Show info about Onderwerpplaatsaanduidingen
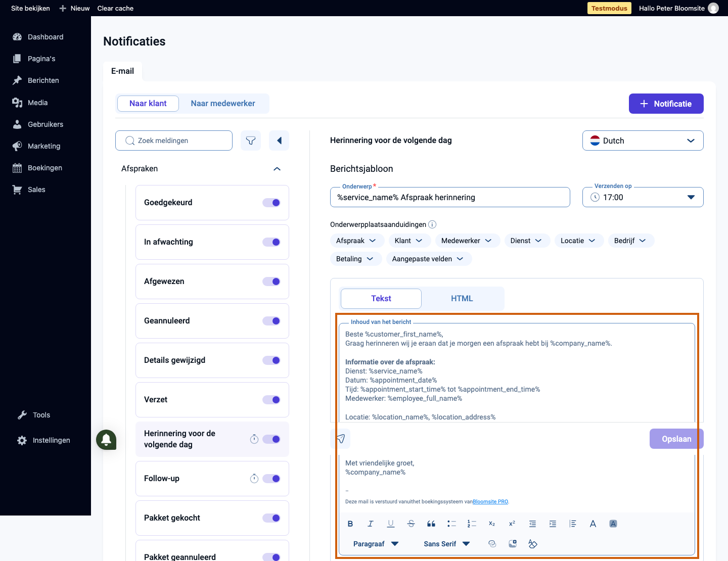The height and width of the screenshot is (561, 728). coord(432,224)
